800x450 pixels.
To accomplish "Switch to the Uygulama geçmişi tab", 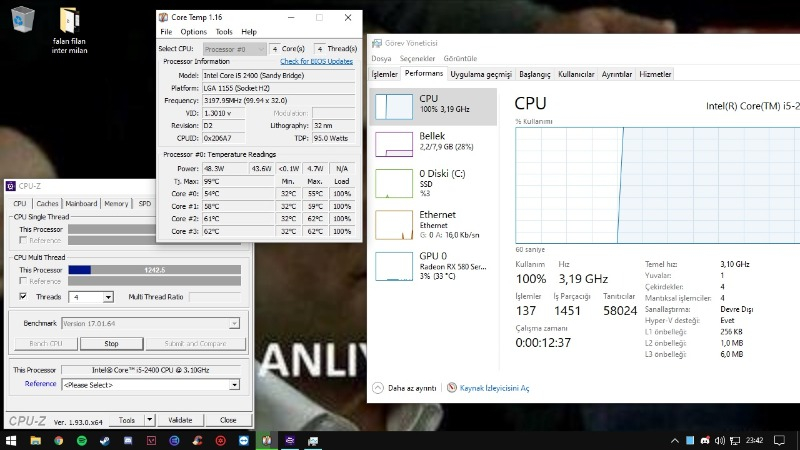I will (481, 74).
